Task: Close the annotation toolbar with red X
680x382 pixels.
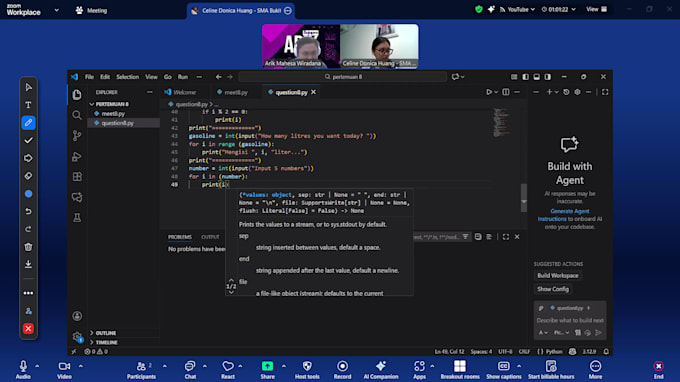Action: click(28, 329)
